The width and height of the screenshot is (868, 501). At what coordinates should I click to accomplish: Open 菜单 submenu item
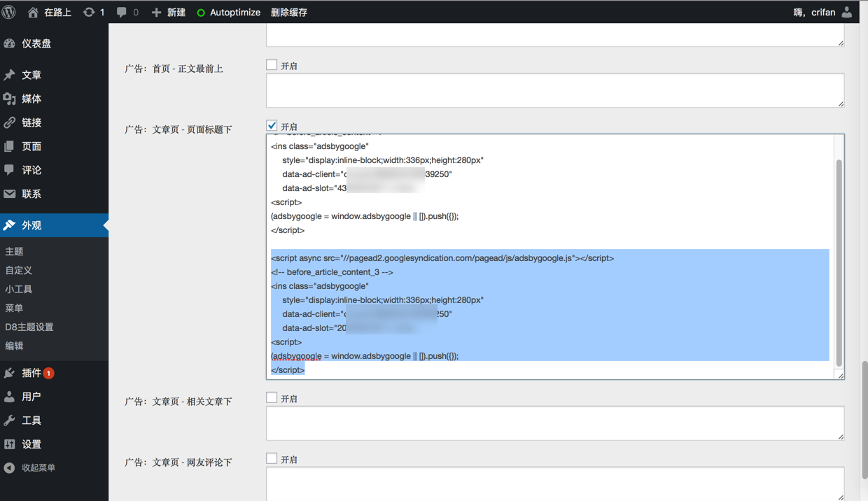(x=14, y=308)
